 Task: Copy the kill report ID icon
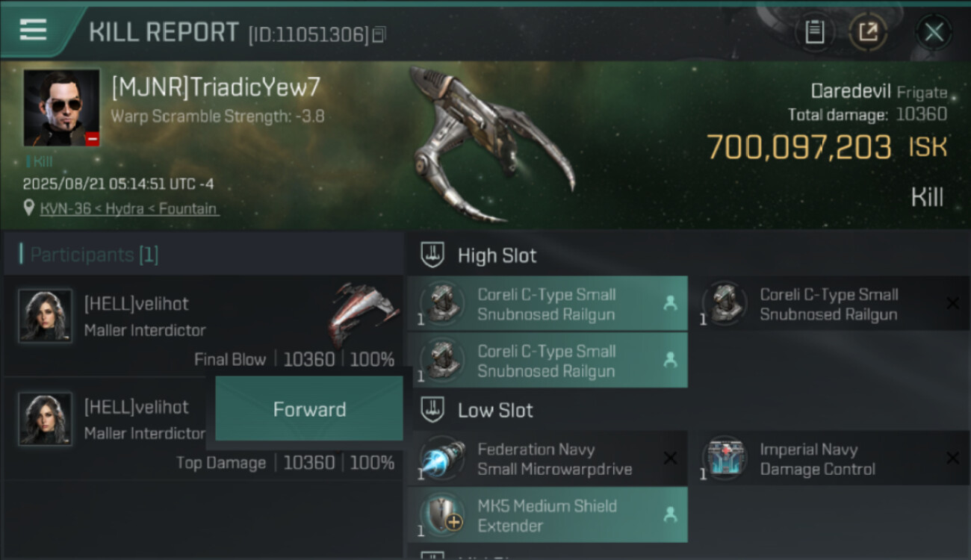click(379, 34)
